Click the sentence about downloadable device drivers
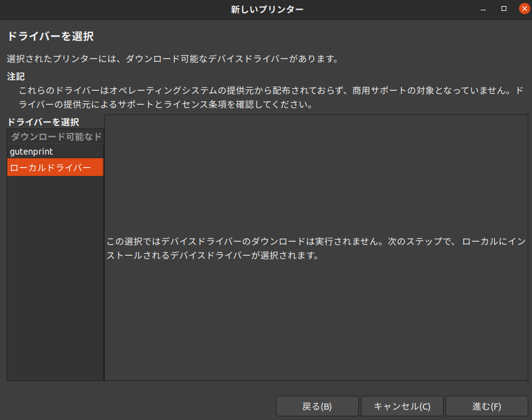 (172, 59)
